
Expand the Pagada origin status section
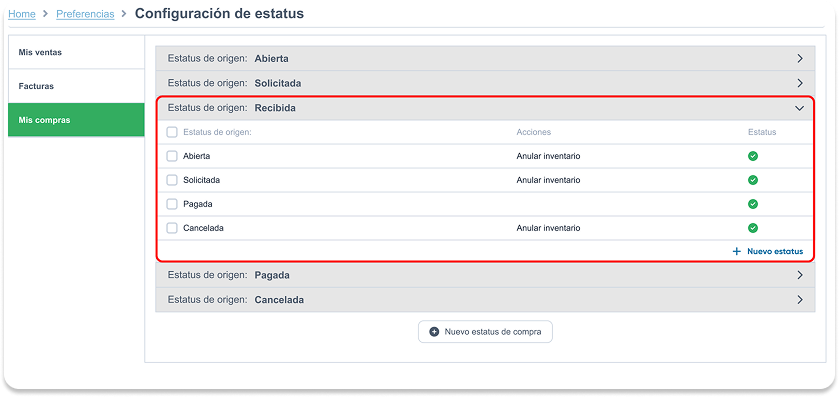coord(485,275)
